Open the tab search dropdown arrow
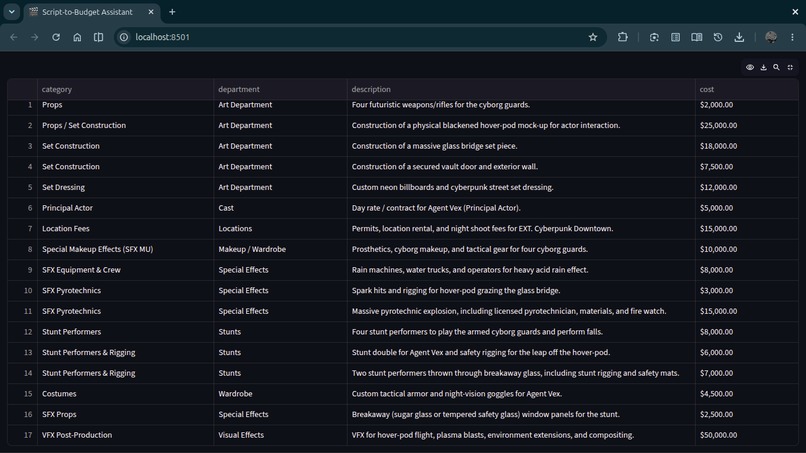The image size is (806, 453). [11, 11]
